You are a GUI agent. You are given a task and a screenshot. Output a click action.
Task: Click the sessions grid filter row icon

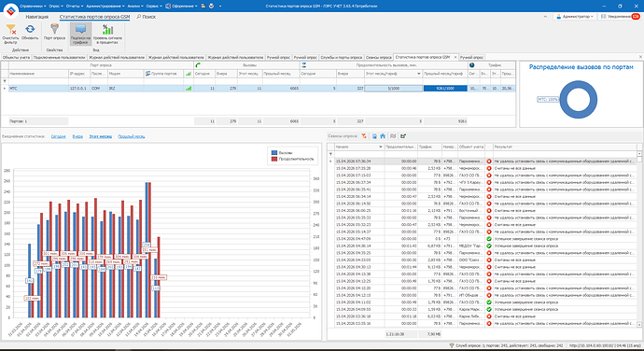click(330, 154)
